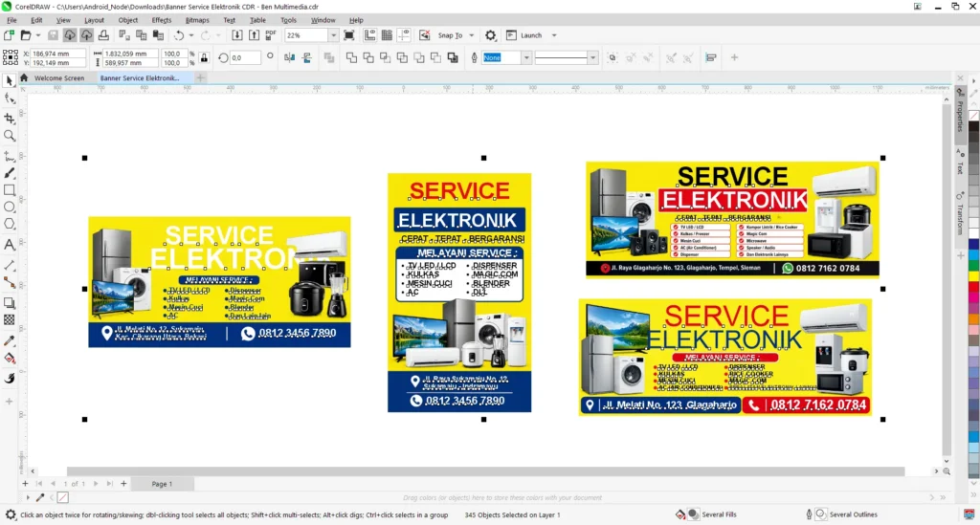
Task: Select the Parallel Dimension tool
Action: 9,265
